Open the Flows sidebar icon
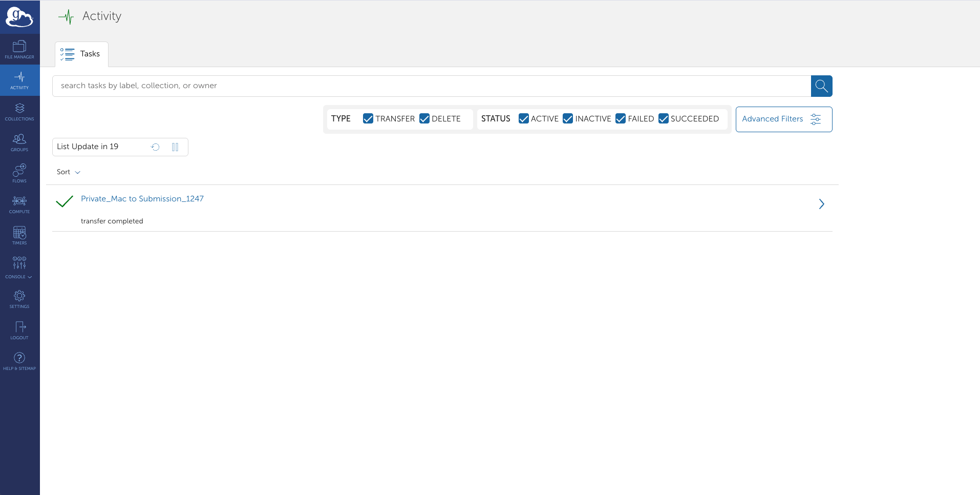Viewport: 980px width, 495px height. click(x=19, y=173)
